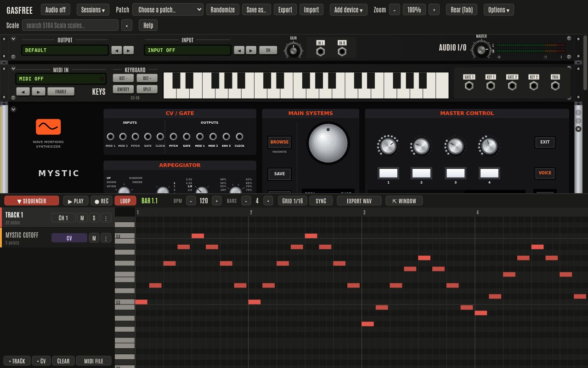Click the TRIG jack socket
Image resolution: width=588 pixels, height=368 pixels.
555,86
